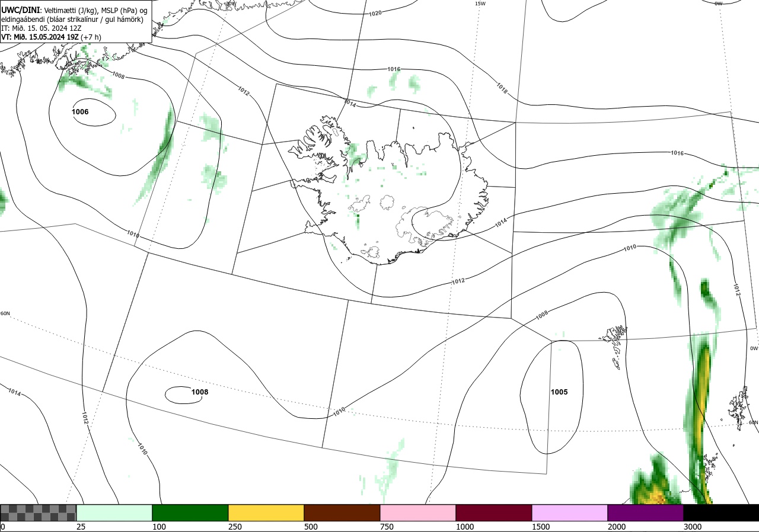Click the brown 500–750 legend swatch
The image size is (759, 532).
click(x=342, y=512)
